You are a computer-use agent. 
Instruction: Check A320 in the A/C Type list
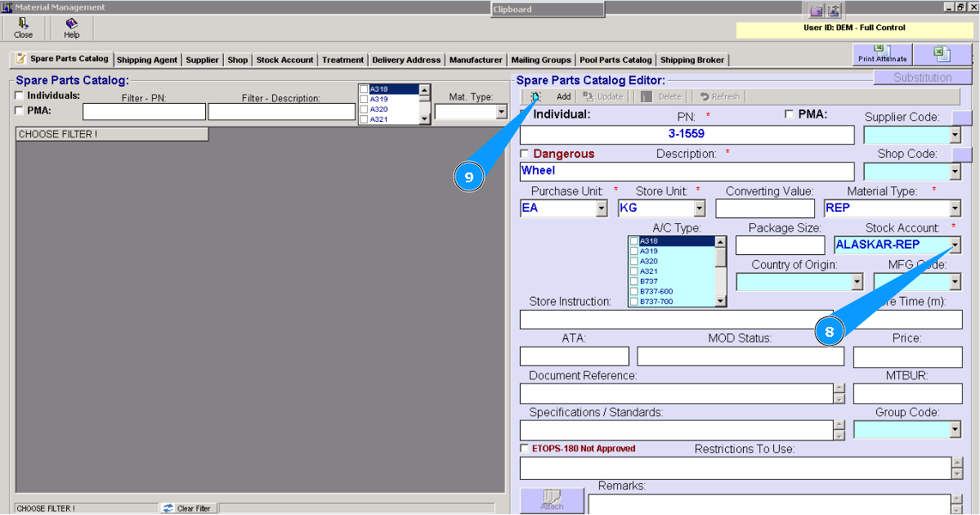point(634,262)
